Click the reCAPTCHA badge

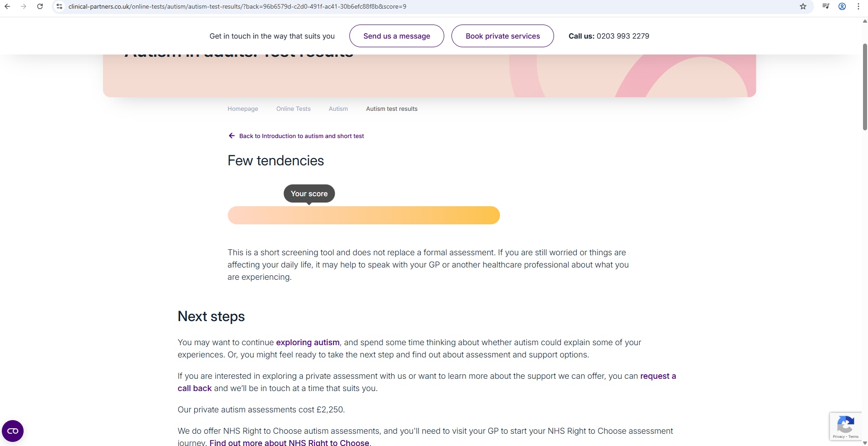click(x=845, y=427)
